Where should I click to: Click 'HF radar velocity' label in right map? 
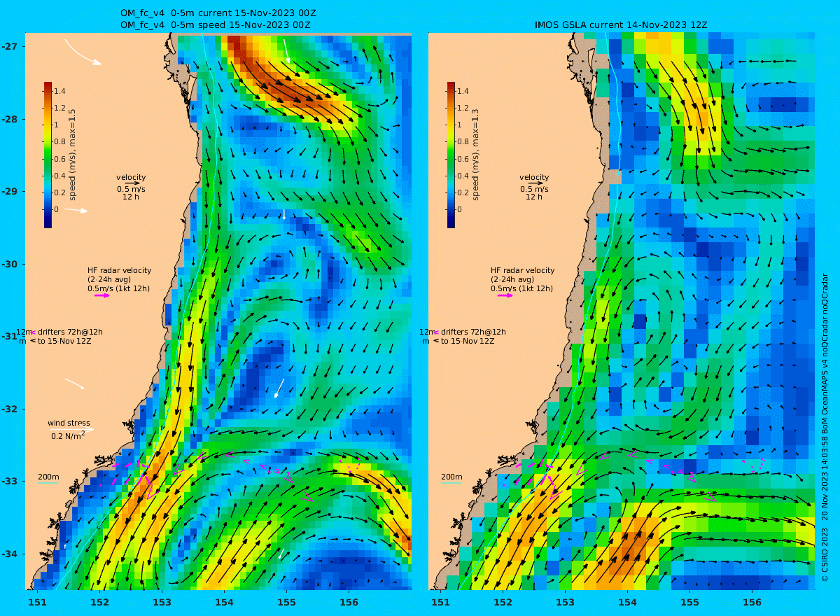(x=522, y=270)
